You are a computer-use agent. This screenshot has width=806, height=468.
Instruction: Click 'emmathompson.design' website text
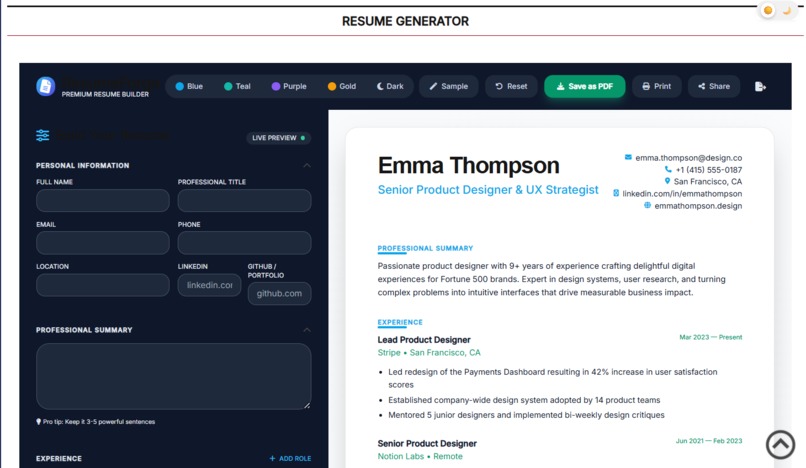(x=698, y=206)
